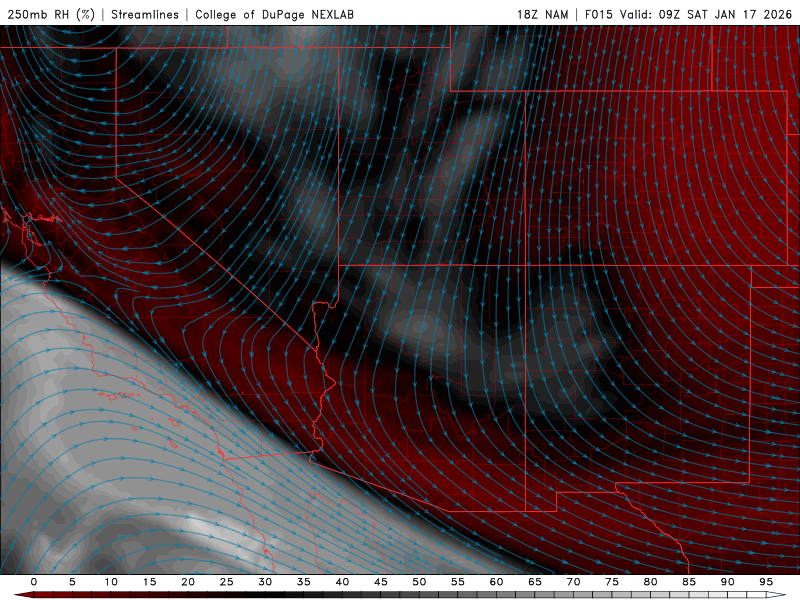The height and width of the screenshot is (600, 800).
Task: Click the "50" value on color scale
Action: (419, 582)
